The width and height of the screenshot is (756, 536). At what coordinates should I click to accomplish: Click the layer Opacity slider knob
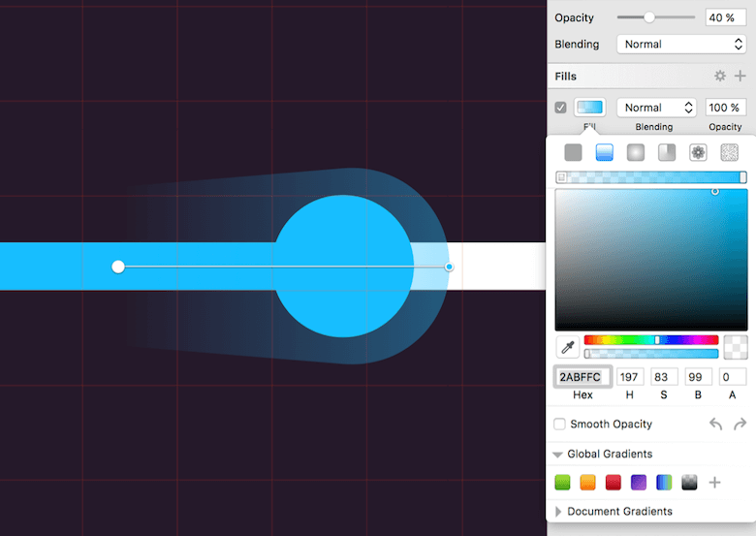649,17
